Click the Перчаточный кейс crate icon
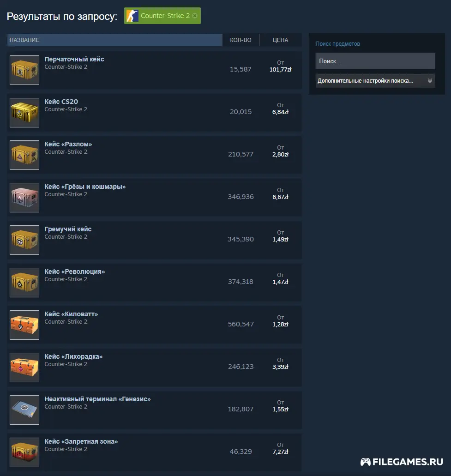This screenshot has width=451, height=476. point(24,70)
